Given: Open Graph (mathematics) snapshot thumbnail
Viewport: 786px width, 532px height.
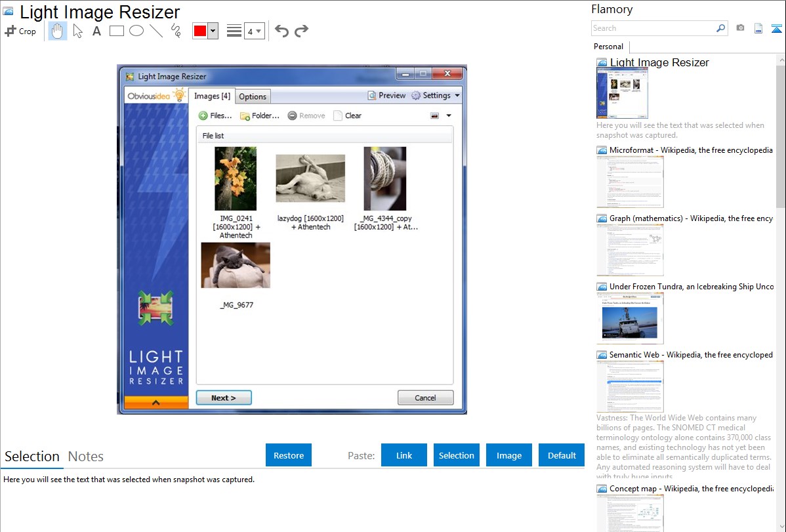Looking at the screenshot, I should click(630, 250).
